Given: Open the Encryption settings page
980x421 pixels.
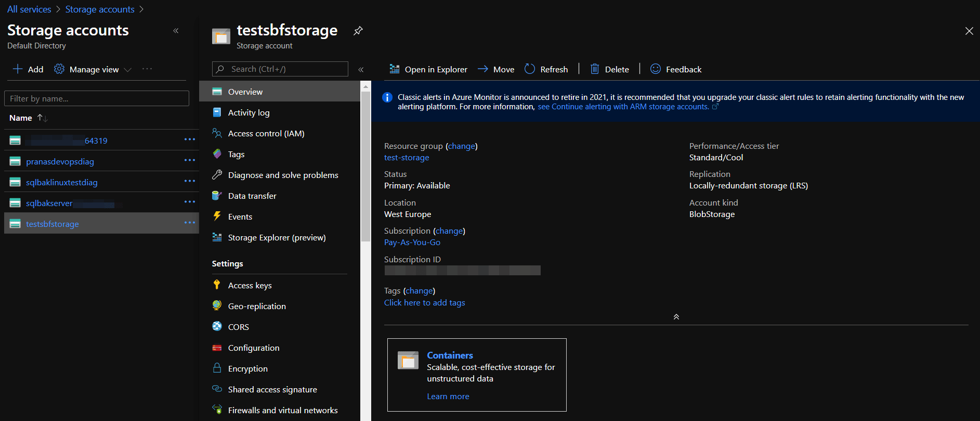Looking at the screenshot, I should click(x=280, y=368).
